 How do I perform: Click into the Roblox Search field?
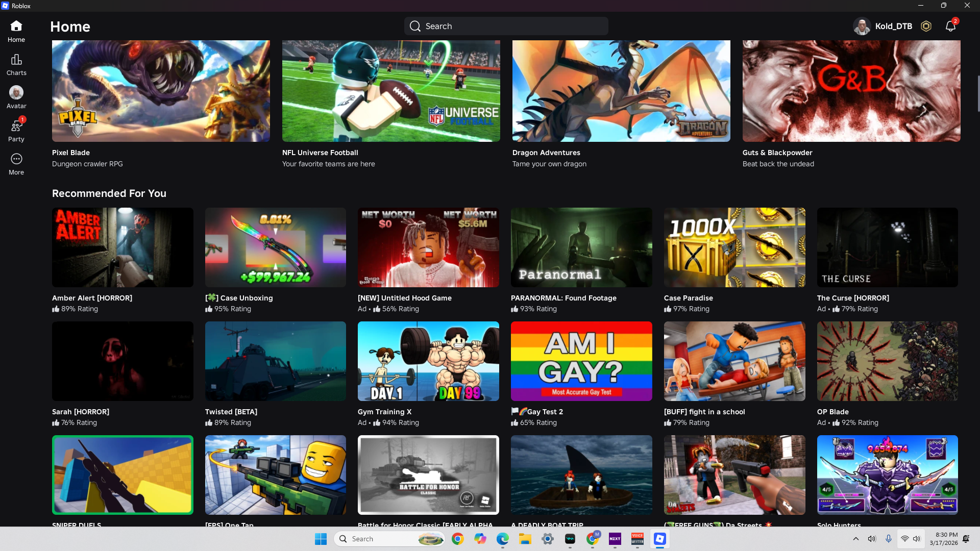(x=506, y=26)
